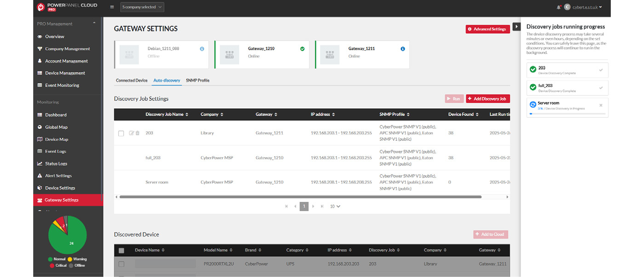Screen dimensions: 644x277
Task: Collapse the discovery progress panel arrow
Action: (x=516, y=27)
